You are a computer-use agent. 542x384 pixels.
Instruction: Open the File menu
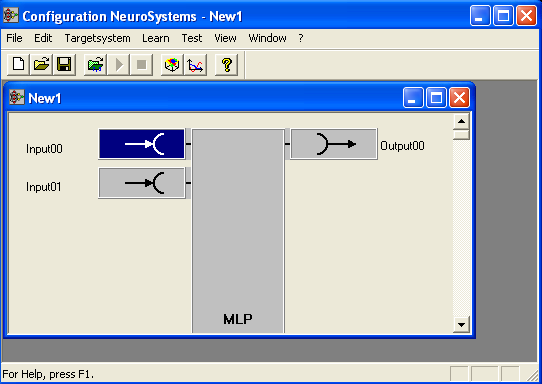14,38
